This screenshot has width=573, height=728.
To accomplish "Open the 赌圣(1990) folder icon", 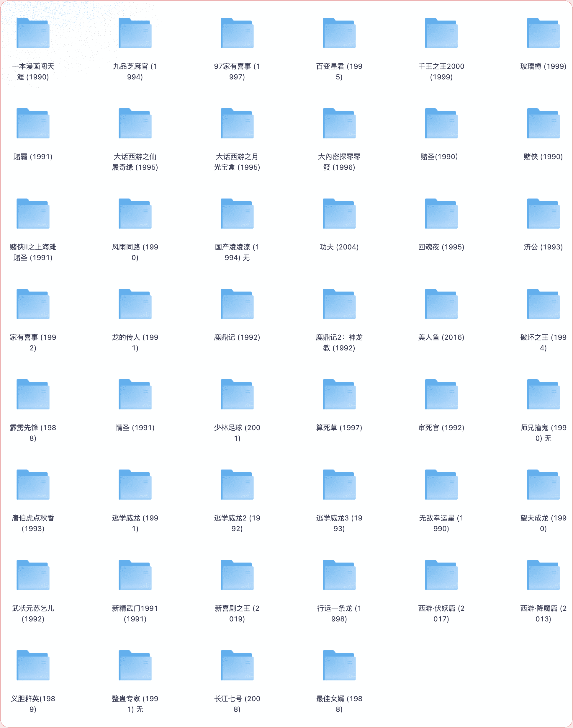I will pos(441,123).
